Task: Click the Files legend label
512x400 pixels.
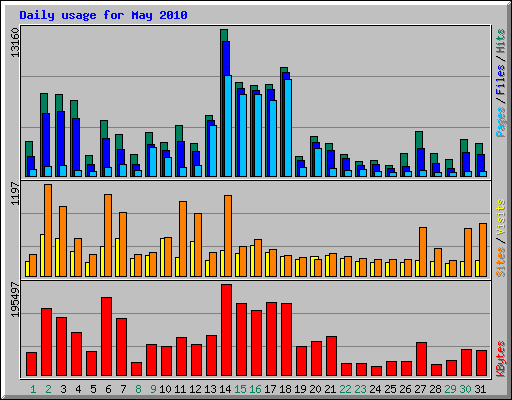Action: [501, 79]
